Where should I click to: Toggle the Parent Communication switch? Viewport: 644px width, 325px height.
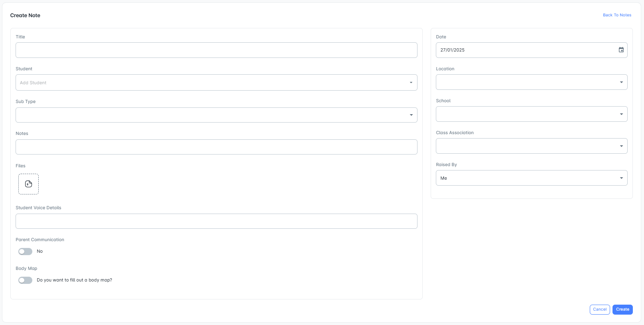click(x=25, y=252)
